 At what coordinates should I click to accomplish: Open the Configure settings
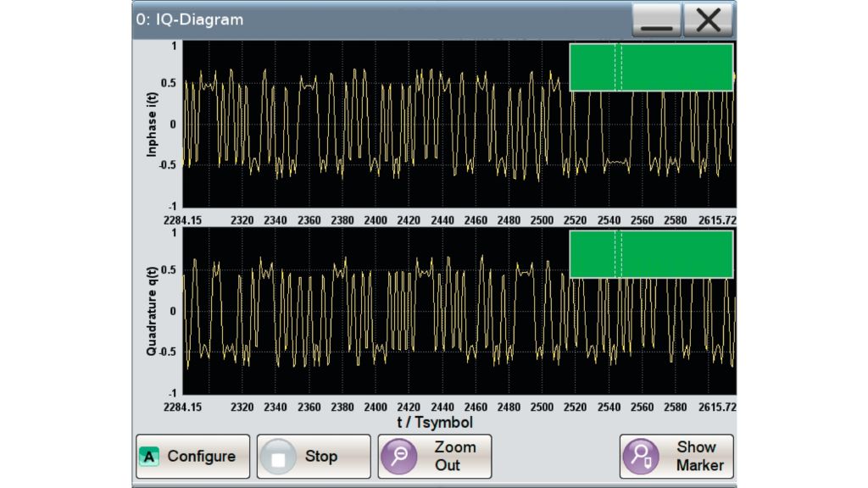(193, 457)
